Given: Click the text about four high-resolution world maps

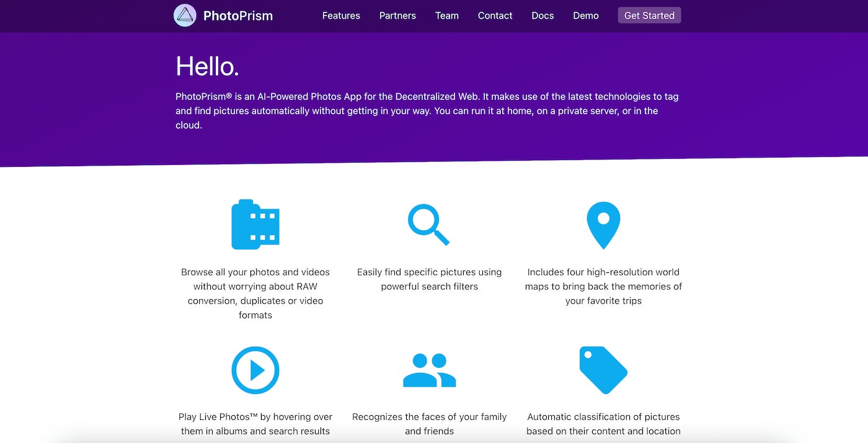Looking at the screenshot, I should coord(603,287).
